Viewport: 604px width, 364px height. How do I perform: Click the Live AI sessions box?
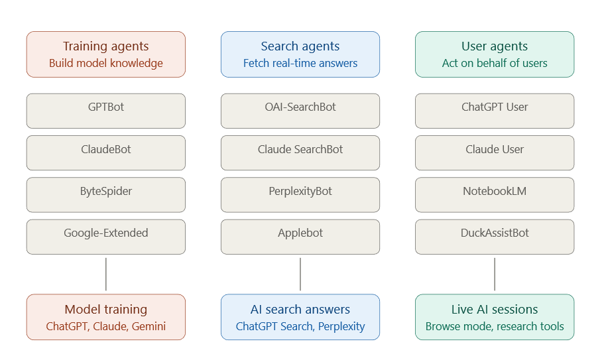coord(495,317)
